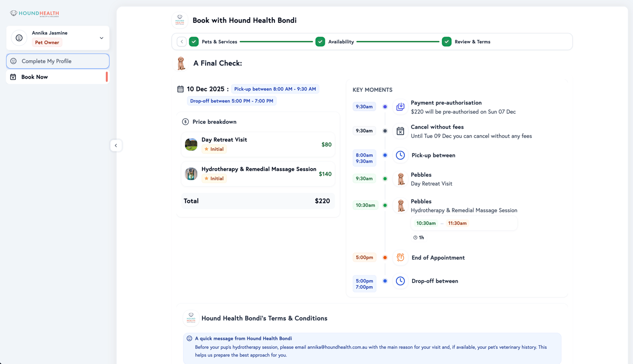Viewport: 633px width, 364px height.
Task: Select Book Now in the sidebar
Action: coord(57,77)
